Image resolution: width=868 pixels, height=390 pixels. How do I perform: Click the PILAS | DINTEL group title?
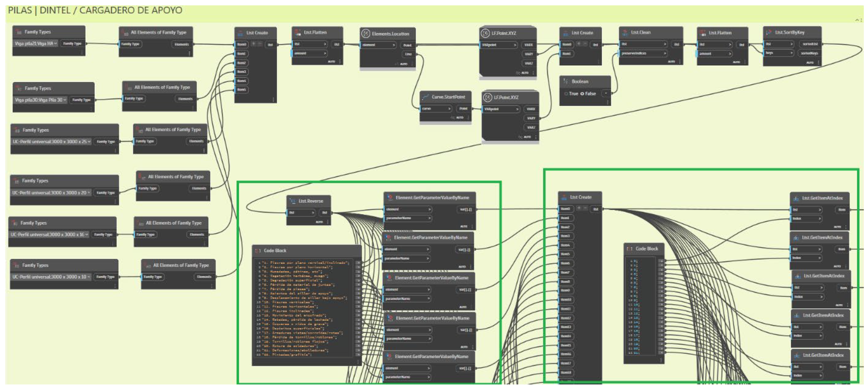tap(95, 10)
